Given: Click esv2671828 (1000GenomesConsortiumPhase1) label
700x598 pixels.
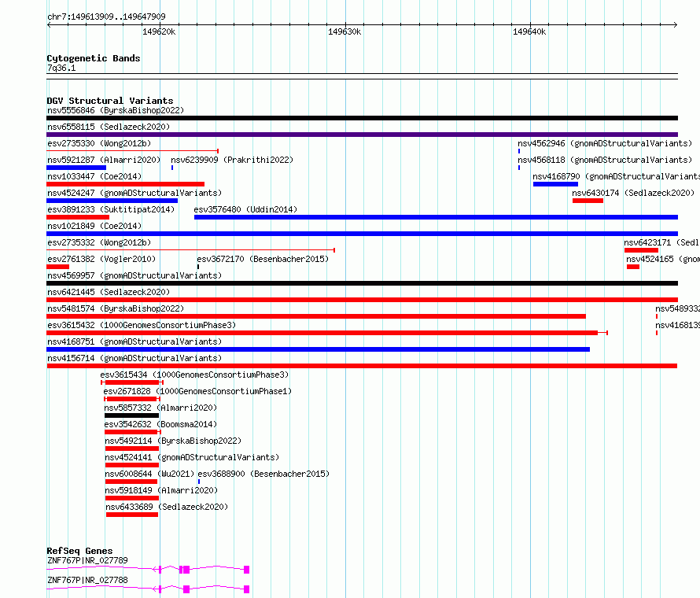Looking at the screenshot, I should click(x=197, y=391).
